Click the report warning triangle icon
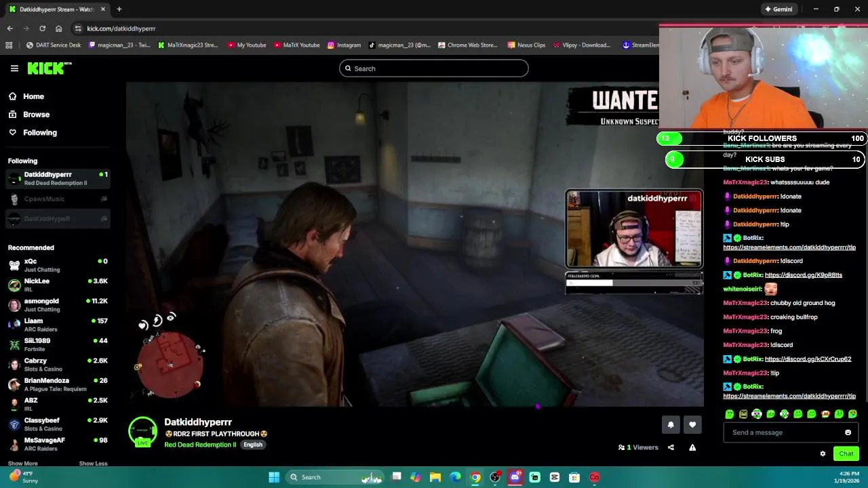 (x=692, y=447)
